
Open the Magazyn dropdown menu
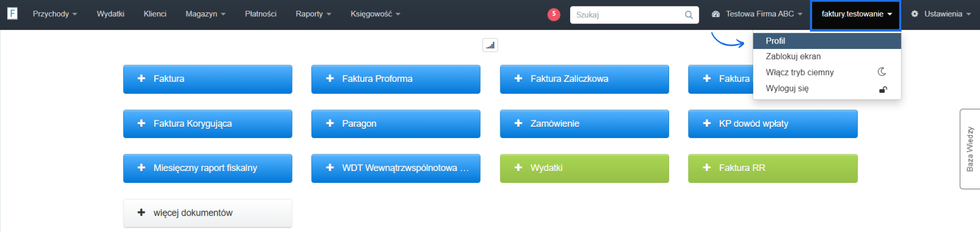coord(205,14)
